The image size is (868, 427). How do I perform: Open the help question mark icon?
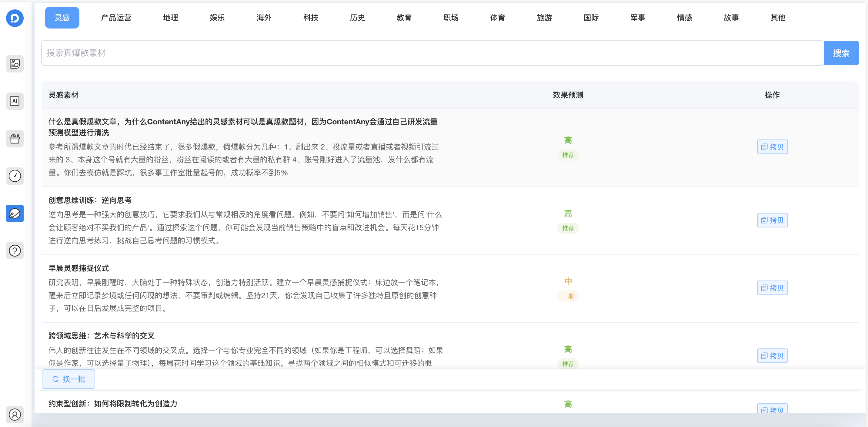15,250
